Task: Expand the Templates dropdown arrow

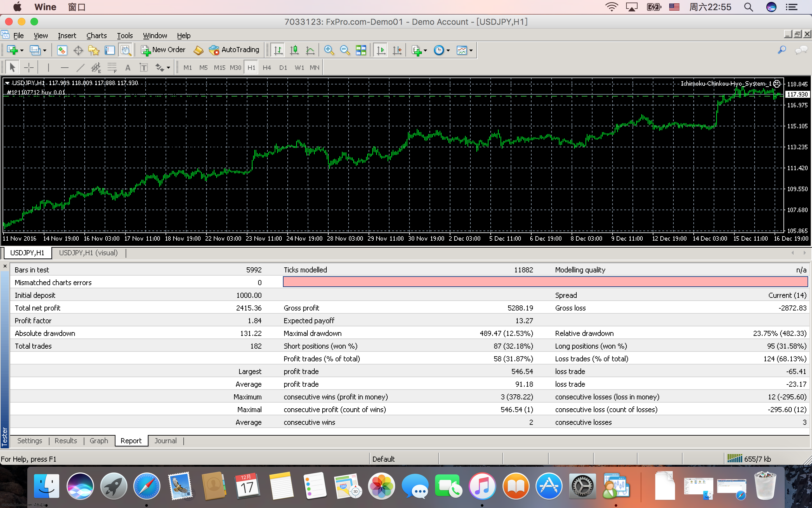Action: point(471,50)
